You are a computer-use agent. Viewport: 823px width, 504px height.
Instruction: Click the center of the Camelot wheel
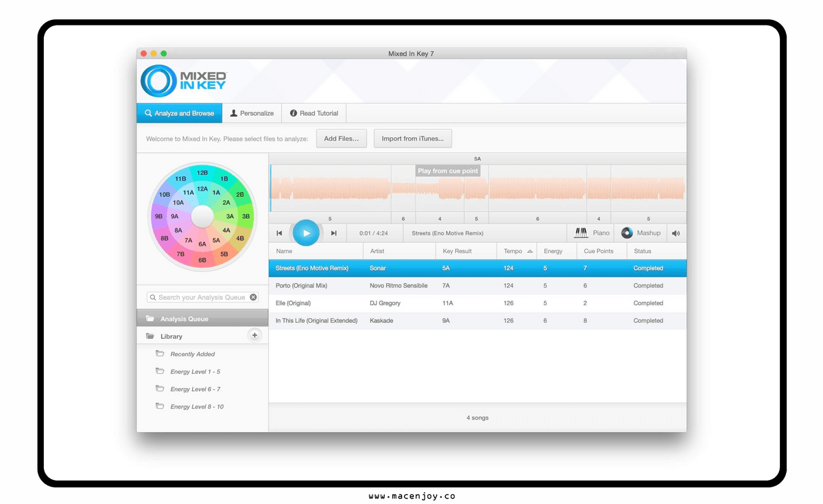[x=202, y=217]
